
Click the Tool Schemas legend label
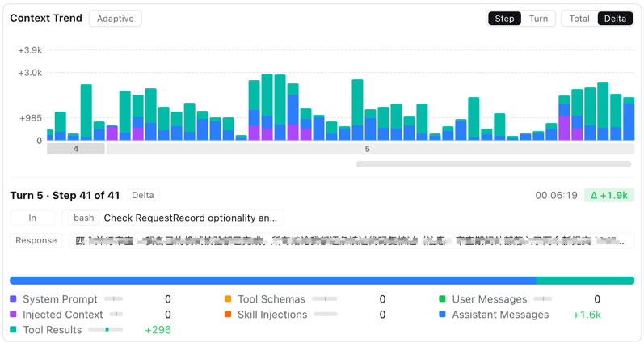[271, 299]
